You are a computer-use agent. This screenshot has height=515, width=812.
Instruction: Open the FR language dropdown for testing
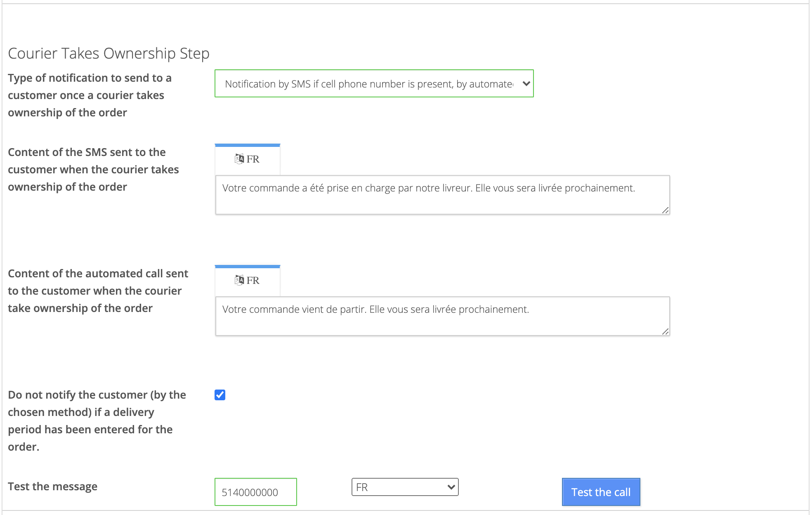(405, 487)
